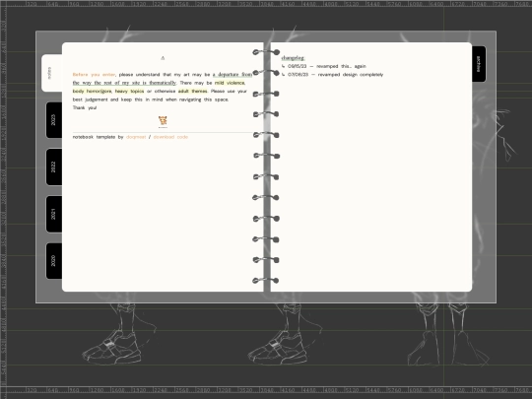Viewport: 532px width, 399px height.
Task: Click the 'adult themes' highlighted text
Action: [x=193, y=92]
